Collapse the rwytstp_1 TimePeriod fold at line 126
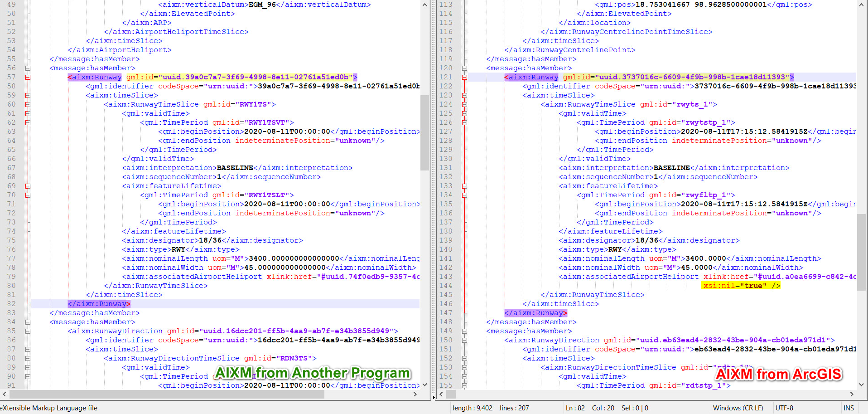This screenshot has height=414, width=868. pyautogui.click(x=464, y=122)
